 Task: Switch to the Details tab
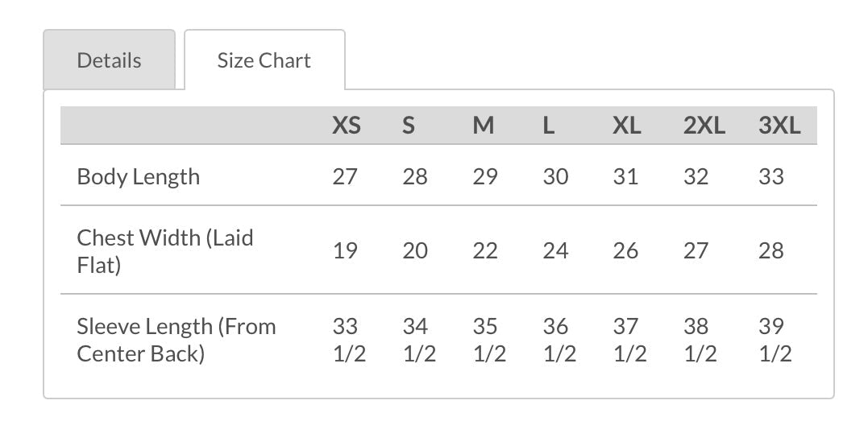109,60
